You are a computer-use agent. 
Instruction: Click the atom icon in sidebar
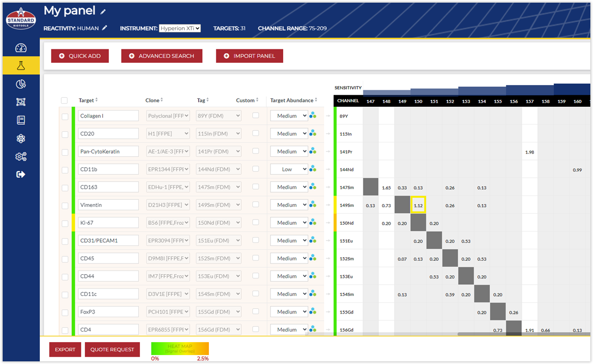pyautogui.click(x=21, y=139)
